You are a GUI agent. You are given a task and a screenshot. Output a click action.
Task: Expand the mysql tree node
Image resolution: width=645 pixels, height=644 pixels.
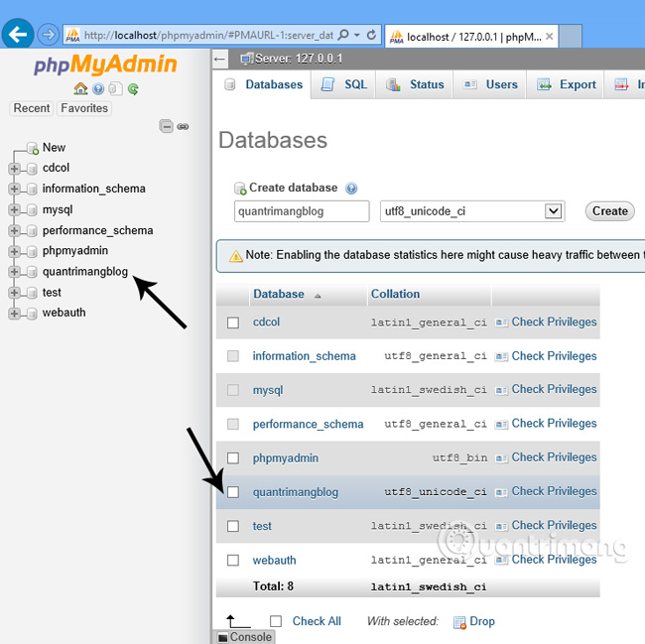(x=14, y=209)
